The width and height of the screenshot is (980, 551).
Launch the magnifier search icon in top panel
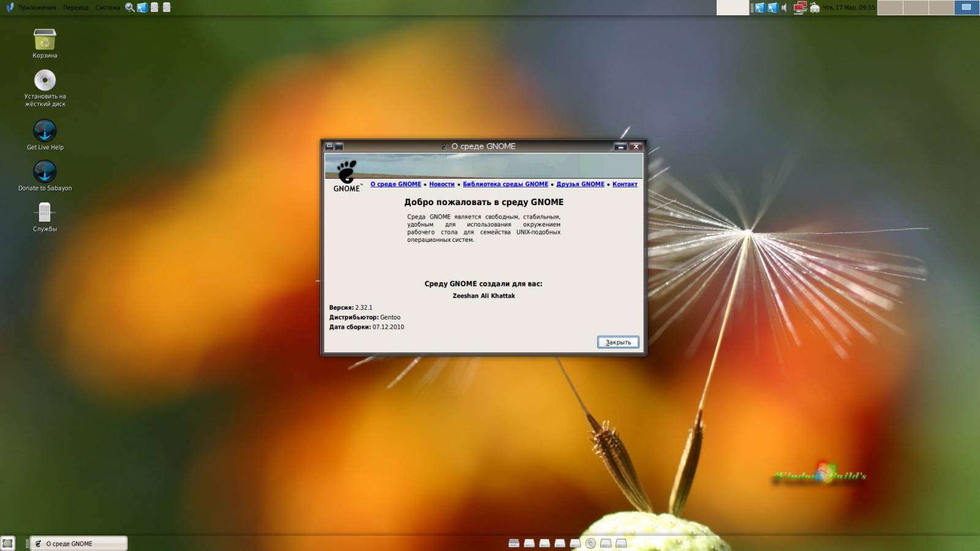130,7
